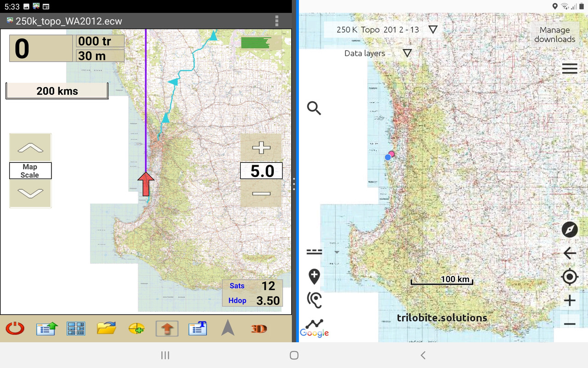
Task: Toggle the highlighted track upload arrow
Action: click(167, 328)
